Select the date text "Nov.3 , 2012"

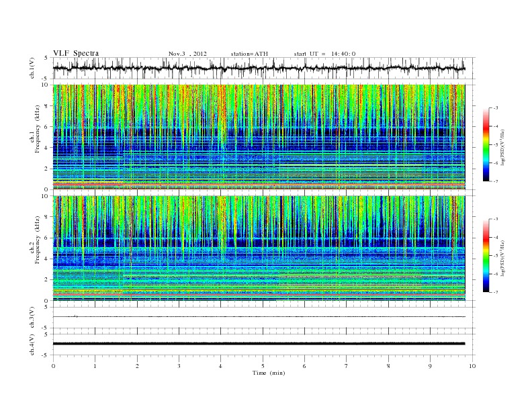187,54
